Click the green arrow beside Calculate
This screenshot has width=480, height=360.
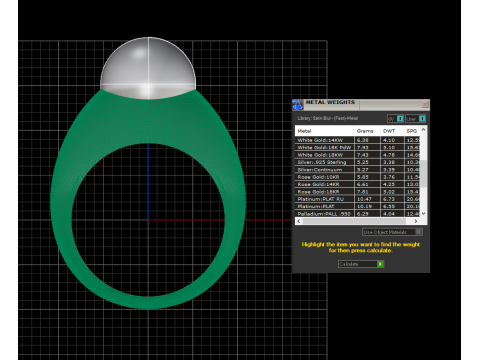(380, 264)
